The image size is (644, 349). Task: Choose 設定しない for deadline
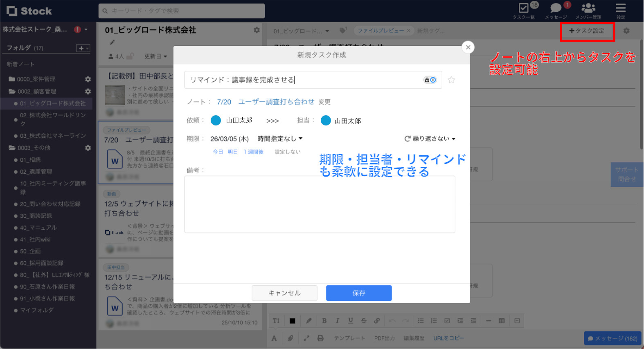(x=288, y=152)
